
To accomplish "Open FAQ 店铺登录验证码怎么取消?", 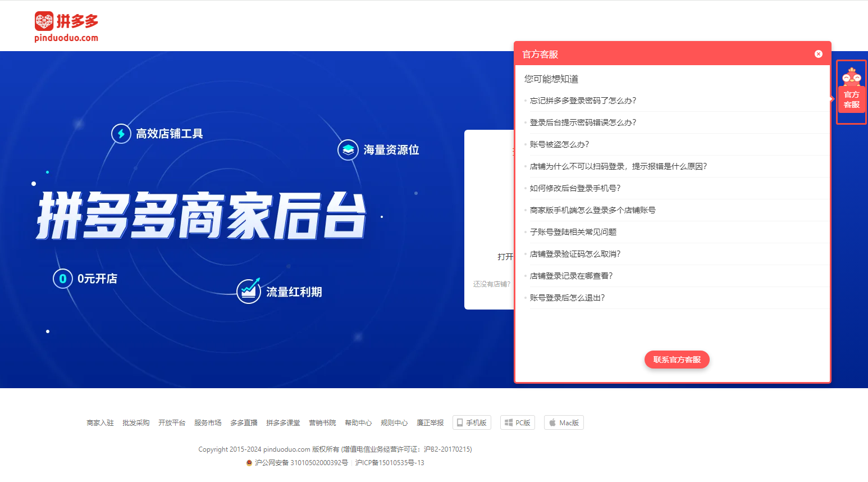I will click(x=575, y=254).
